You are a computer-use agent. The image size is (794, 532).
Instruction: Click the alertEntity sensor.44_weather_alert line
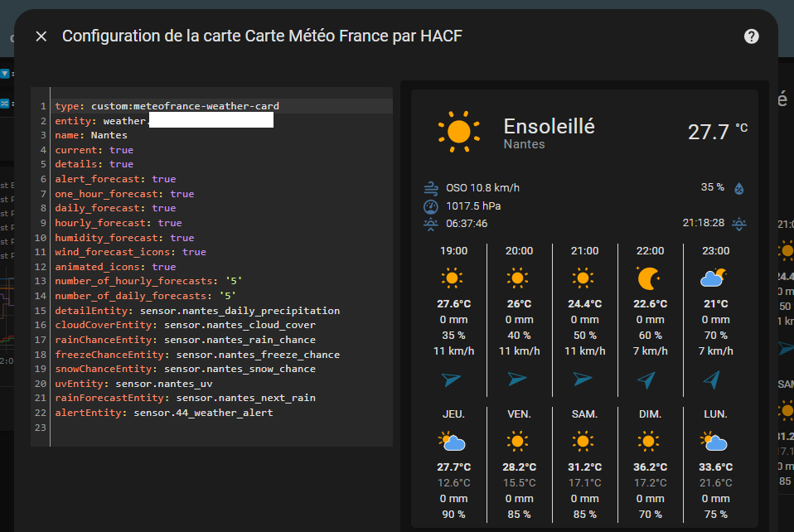[164, 413]
